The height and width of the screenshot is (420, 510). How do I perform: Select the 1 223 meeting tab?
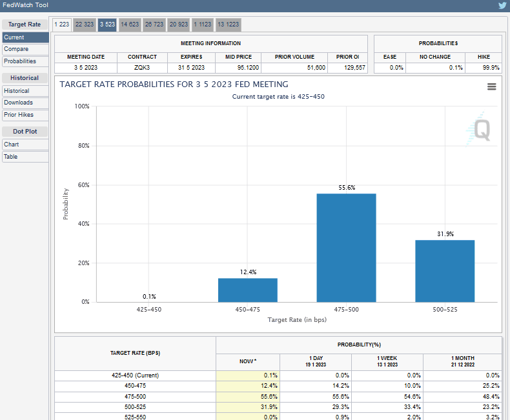click(x=61, y=25)
